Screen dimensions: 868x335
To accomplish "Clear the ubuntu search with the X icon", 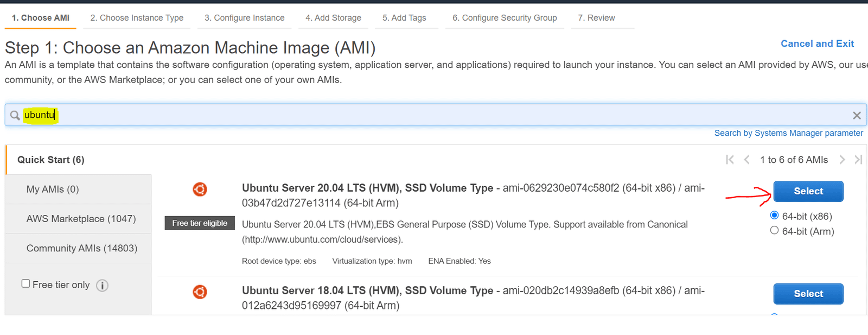I will 857,115.
